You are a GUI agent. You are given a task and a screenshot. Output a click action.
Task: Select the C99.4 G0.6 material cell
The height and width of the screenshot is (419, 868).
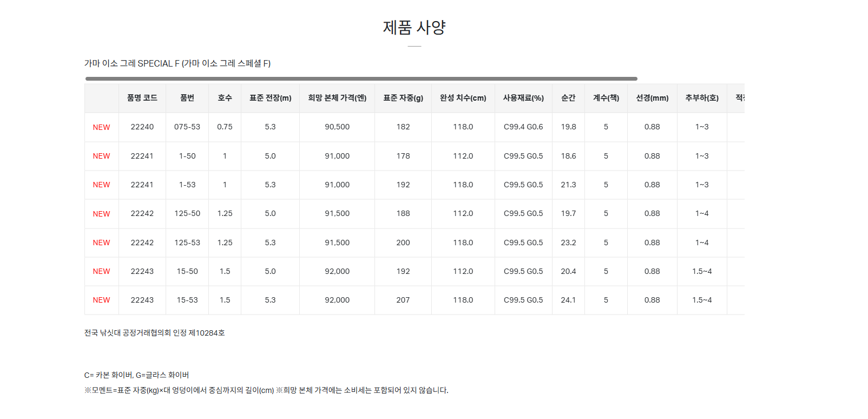click(523, 127)
